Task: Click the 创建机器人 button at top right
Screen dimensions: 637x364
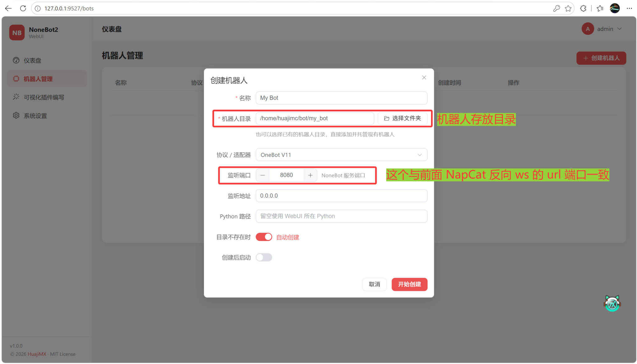Action: coord(601,58)
